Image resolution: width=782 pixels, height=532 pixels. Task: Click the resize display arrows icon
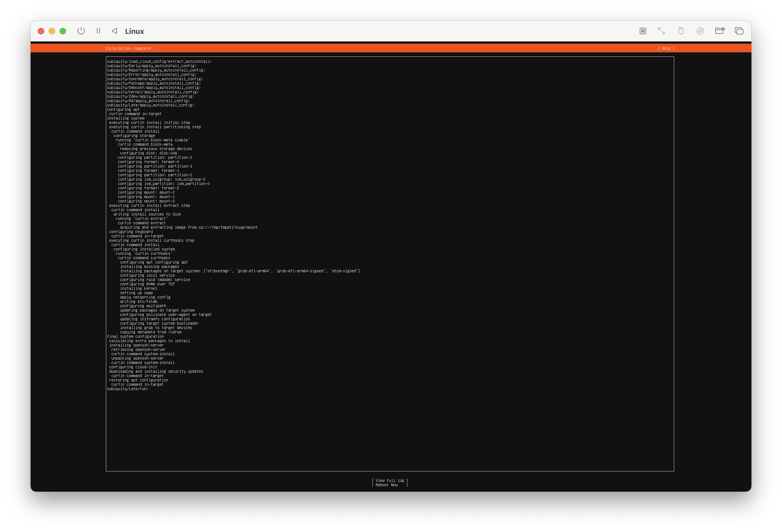661,31
